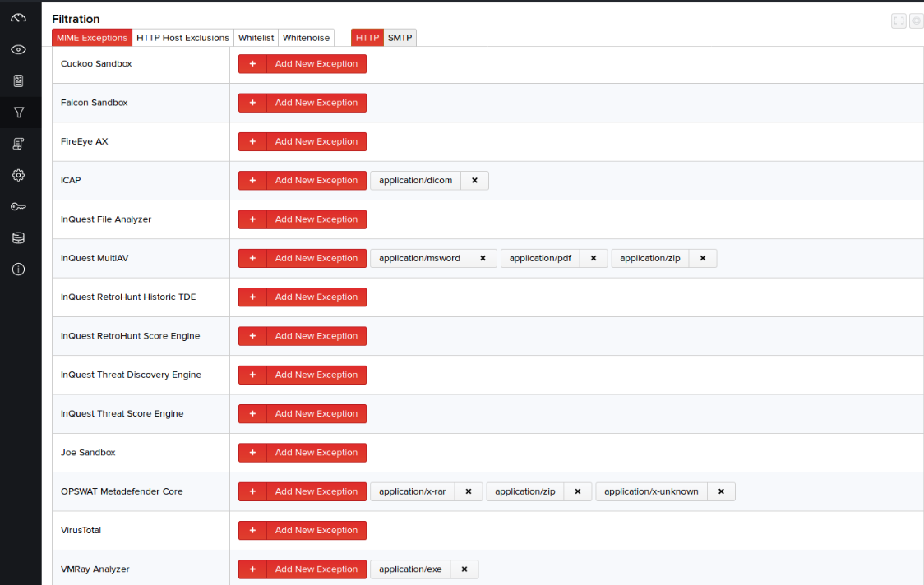The width and height of the screenshot is (924, 585).
Task: Click the plus icon in Cuckoo Sandbox row
Action: pos(253,63)
